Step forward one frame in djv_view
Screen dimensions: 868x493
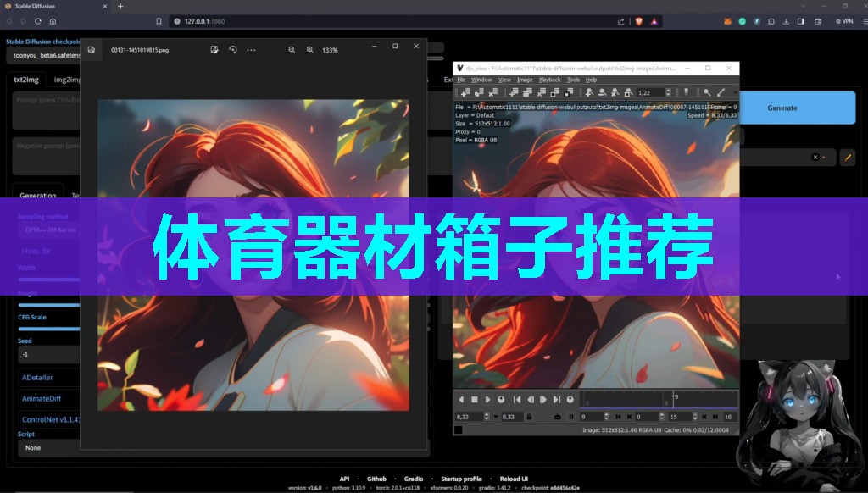[543, 400]
